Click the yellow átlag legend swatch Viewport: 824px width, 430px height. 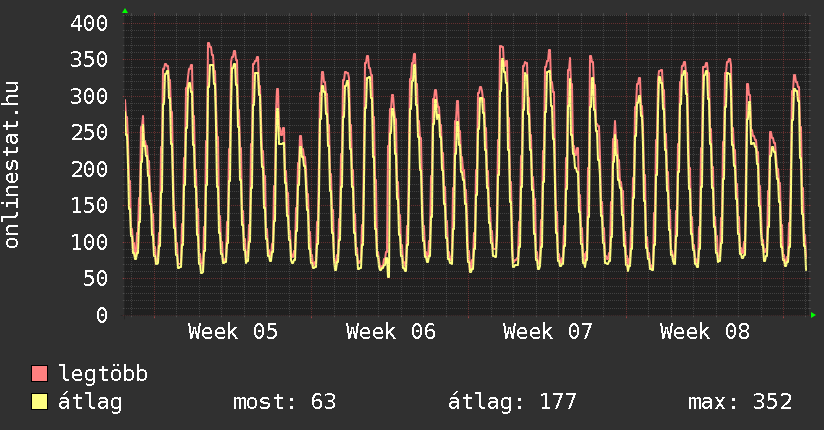click(x=40, y=402)
